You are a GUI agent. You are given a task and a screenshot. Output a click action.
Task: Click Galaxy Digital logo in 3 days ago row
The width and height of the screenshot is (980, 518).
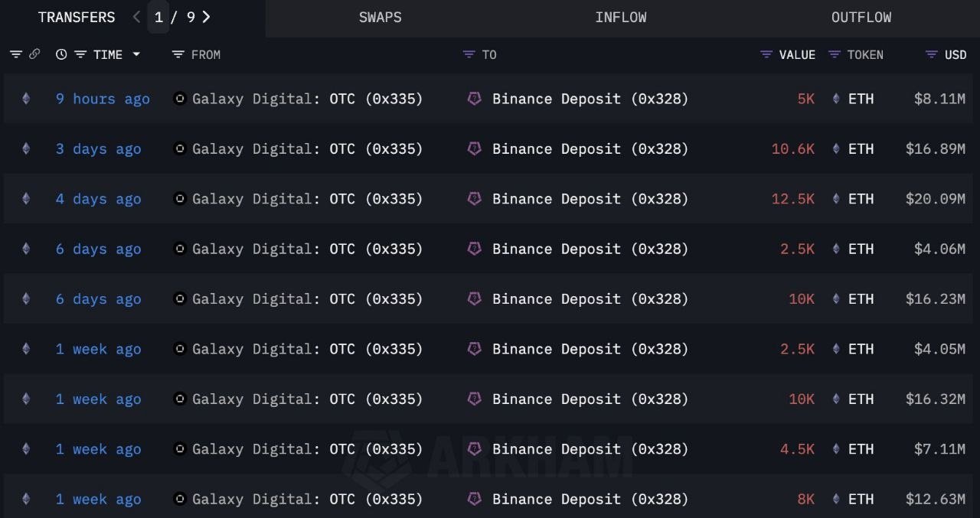(x=180, y=148)
